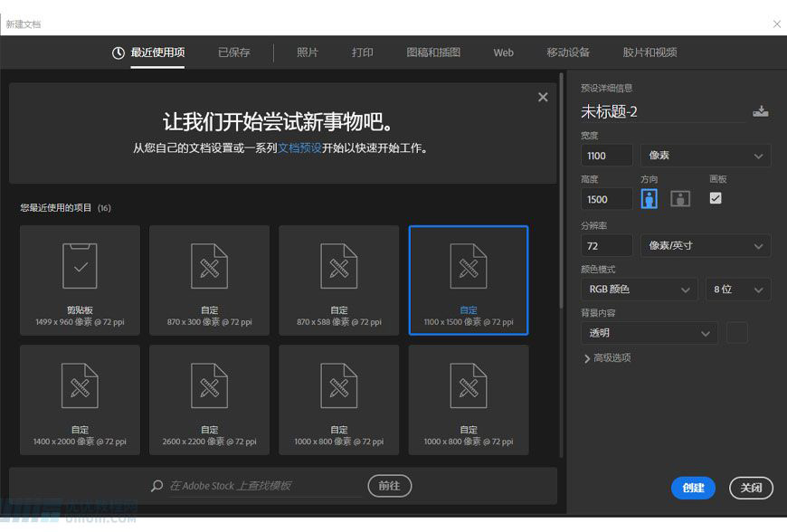Select the 2600x2200 自定 preset
Image resolution: width=787 pixels, height=532 pixels.
[x=209, y=399]
